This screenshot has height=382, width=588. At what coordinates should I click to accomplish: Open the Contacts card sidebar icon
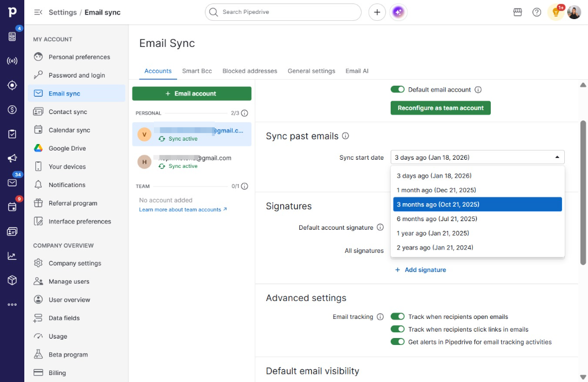pos(12,232)
